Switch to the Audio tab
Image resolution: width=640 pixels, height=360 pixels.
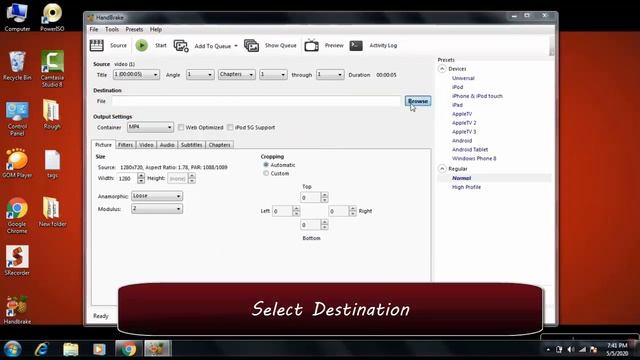(167, 145)
